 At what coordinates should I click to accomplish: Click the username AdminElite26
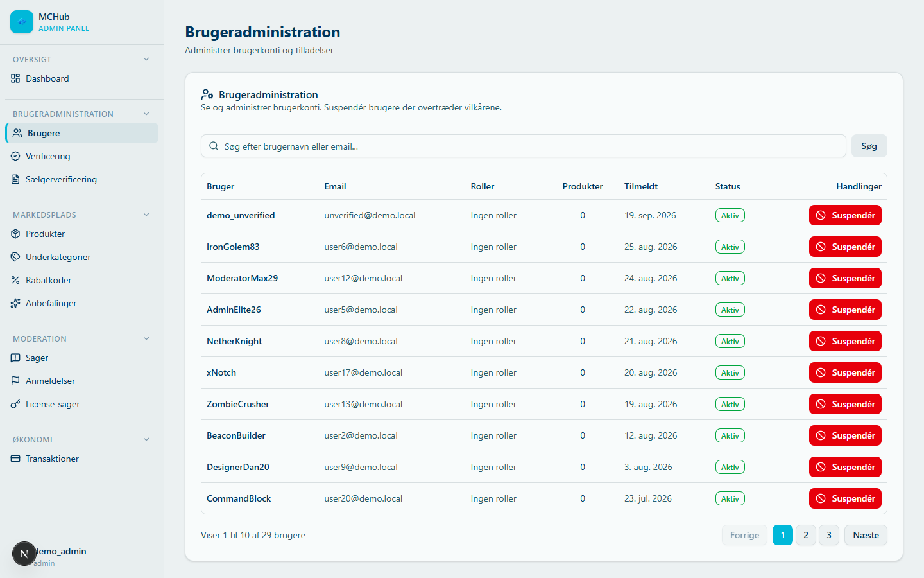tap(234, 310)
